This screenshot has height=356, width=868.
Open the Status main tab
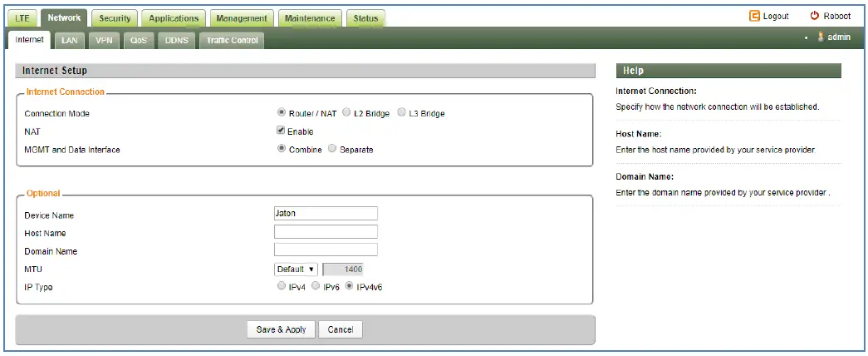365,18
